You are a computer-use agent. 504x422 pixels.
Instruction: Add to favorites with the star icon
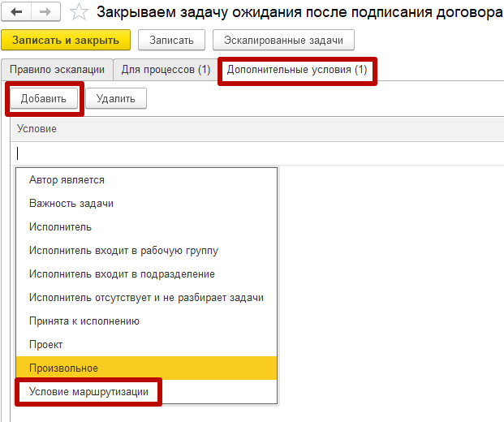click(79, 12)
